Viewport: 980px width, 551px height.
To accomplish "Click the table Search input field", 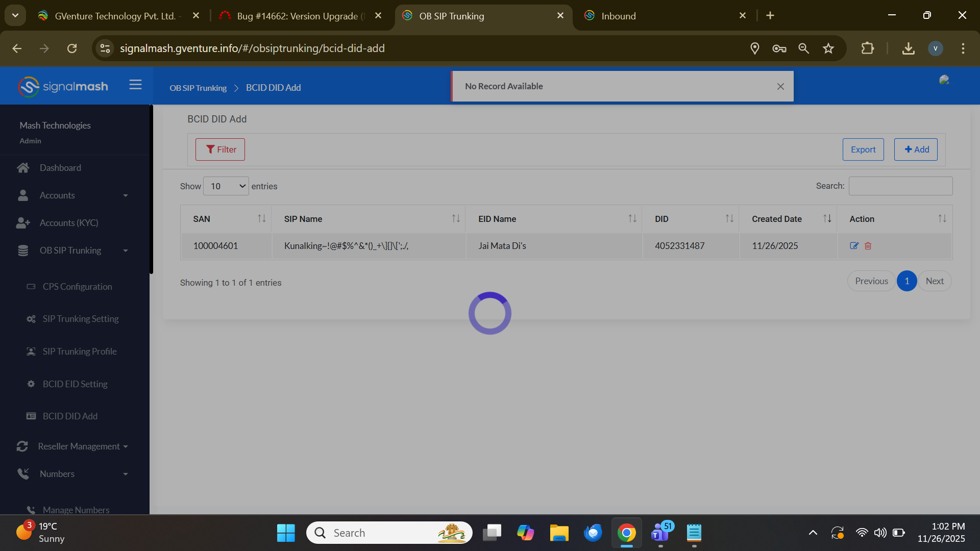I will pyautogui.click(x=900, y=186).
